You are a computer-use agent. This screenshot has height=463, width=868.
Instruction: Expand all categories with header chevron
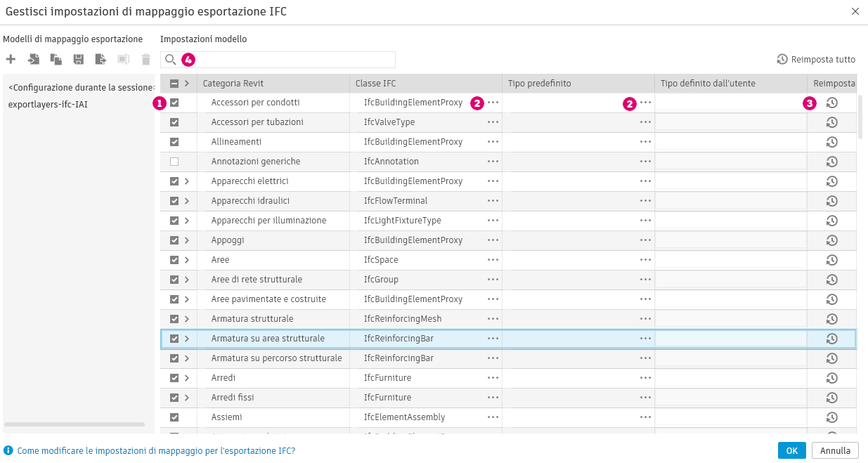click(187, 84)
